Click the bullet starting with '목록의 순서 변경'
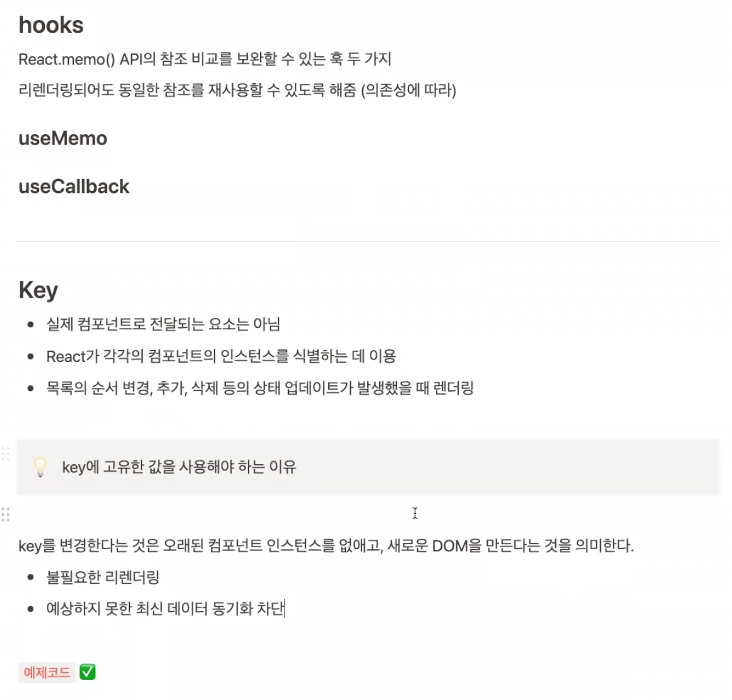Screen dimensions: 732x700 pyautogui.click(x=259, y=388)
